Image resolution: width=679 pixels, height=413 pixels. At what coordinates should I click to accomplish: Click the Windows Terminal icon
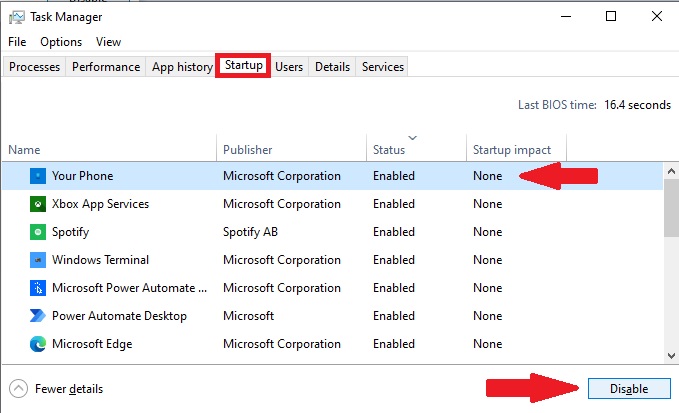click(x=38, y=260)
